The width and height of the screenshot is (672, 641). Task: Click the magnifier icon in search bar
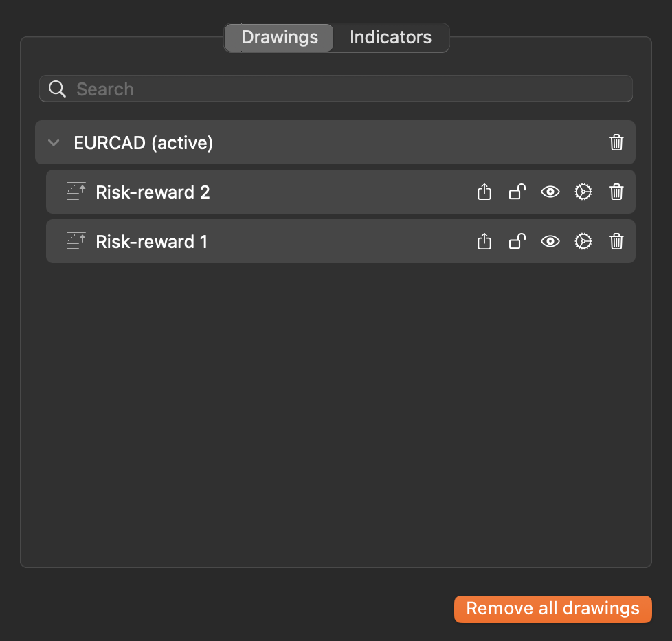click(57, 89)
